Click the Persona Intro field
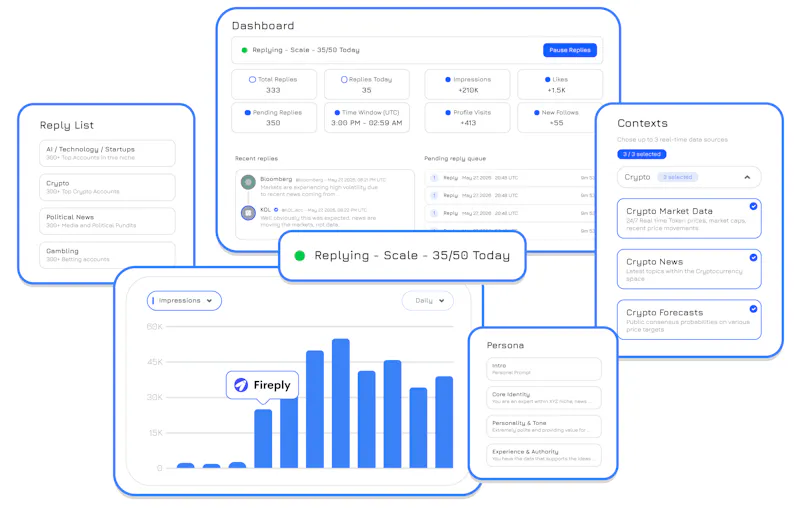The height and width of the screenshot is (508, 800). point(544,369)
